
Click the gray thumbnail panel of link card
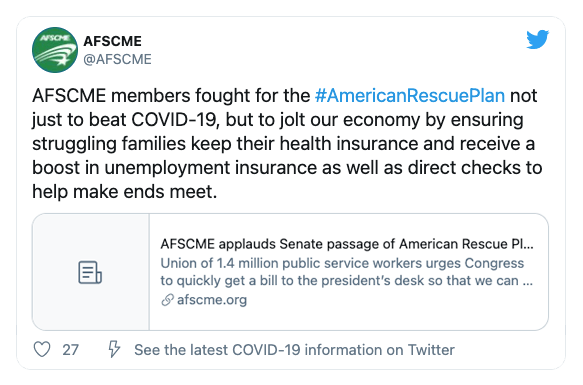(x=91, y=272)
